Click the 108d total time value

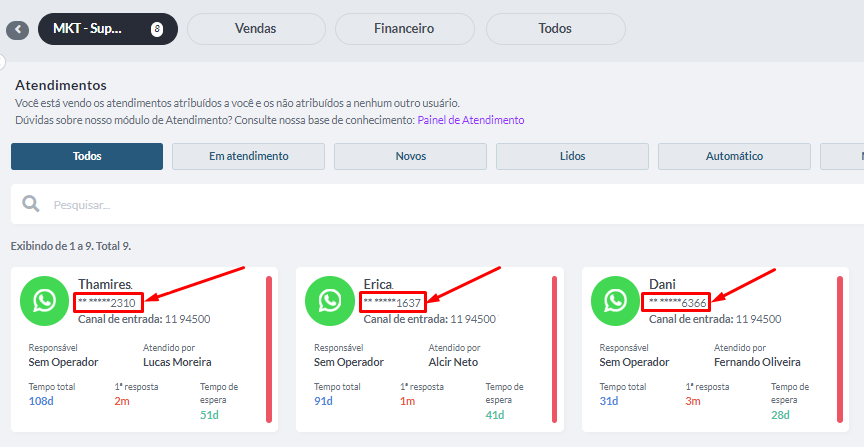(x=41, y=401)
